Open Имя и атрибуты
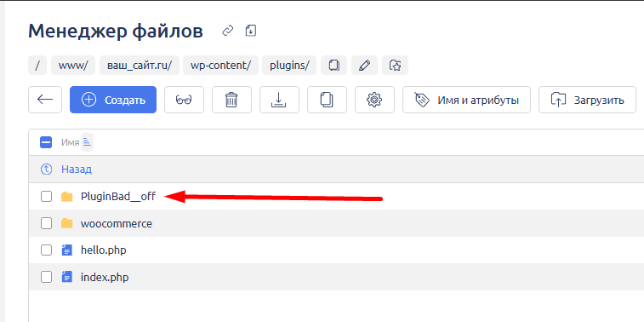This screenshot has width=644, height=322. (x=466, y=100)
